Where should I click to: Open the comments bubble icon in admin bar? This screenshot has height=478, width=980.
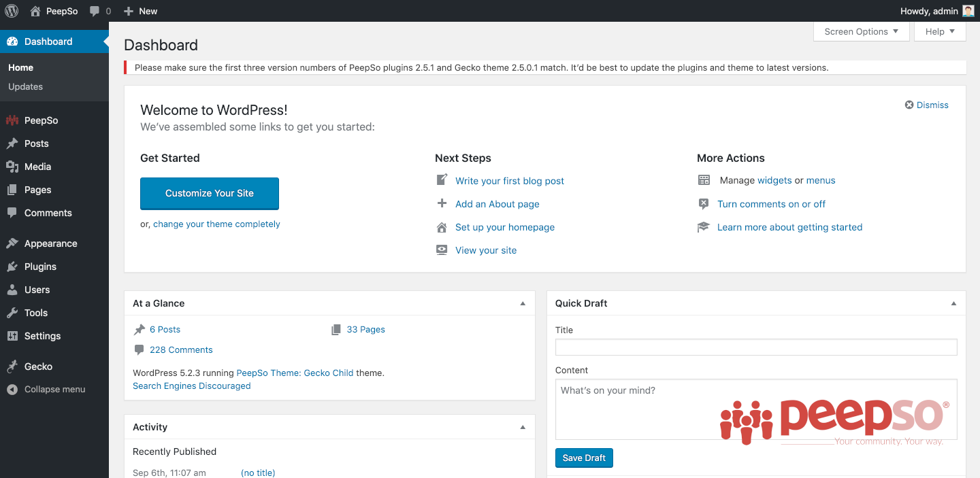(x=95, y=11)
